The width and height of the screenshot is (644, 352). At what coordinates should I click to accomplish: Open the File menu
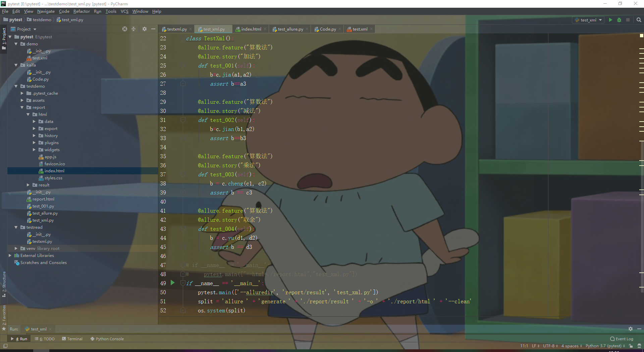coord(5,11)
